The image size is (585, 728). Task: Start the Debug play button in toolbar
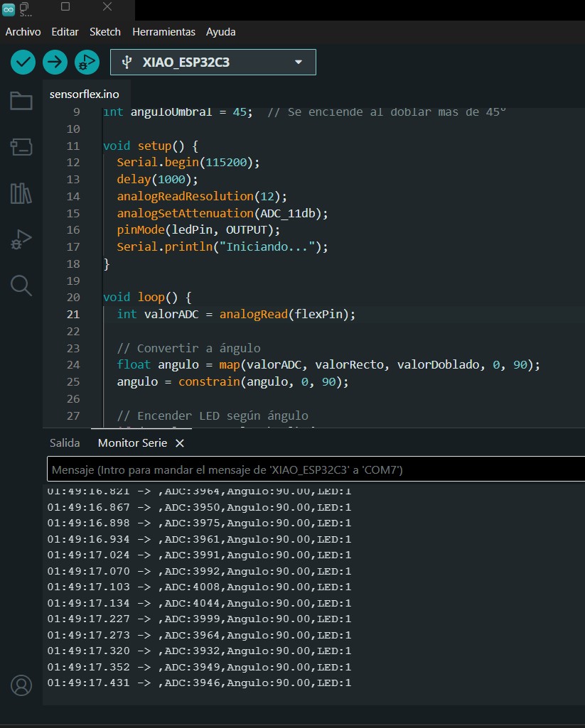point(87,62)
